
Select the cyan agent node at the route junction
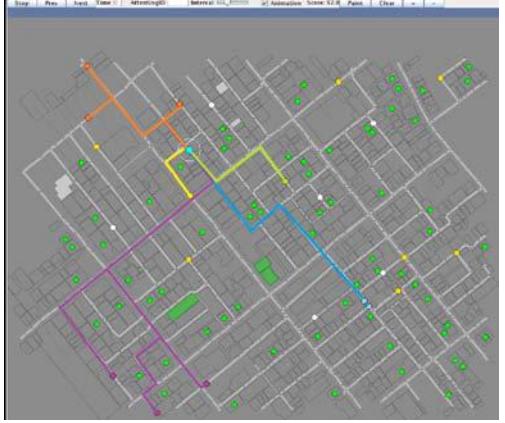coord(189,150)
